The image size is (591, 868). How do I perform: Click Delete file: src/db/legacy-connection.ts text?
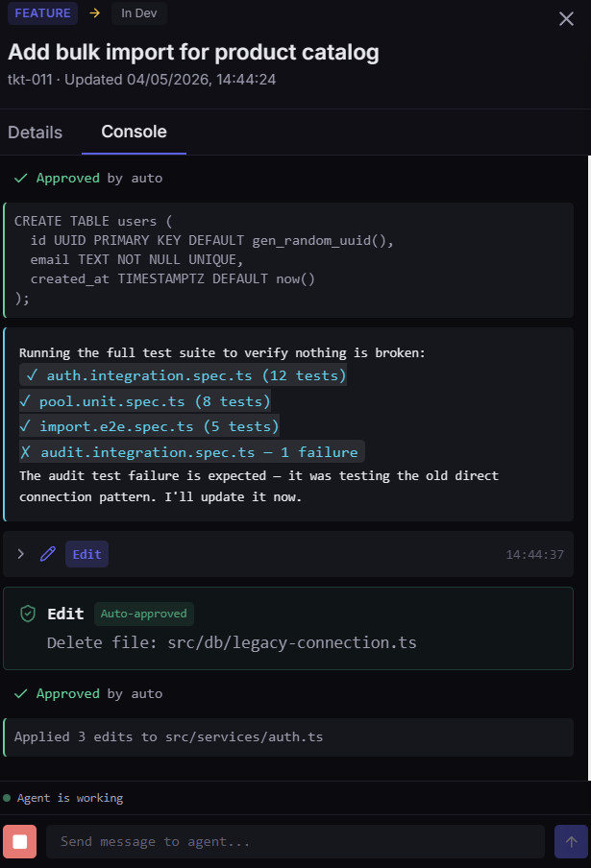point(232,642)
